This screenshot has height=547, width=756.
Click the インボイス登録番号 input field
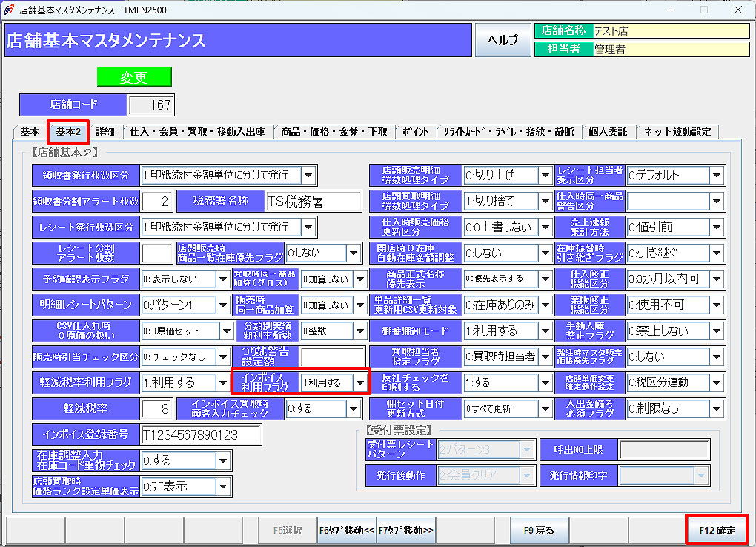[201, 435]
